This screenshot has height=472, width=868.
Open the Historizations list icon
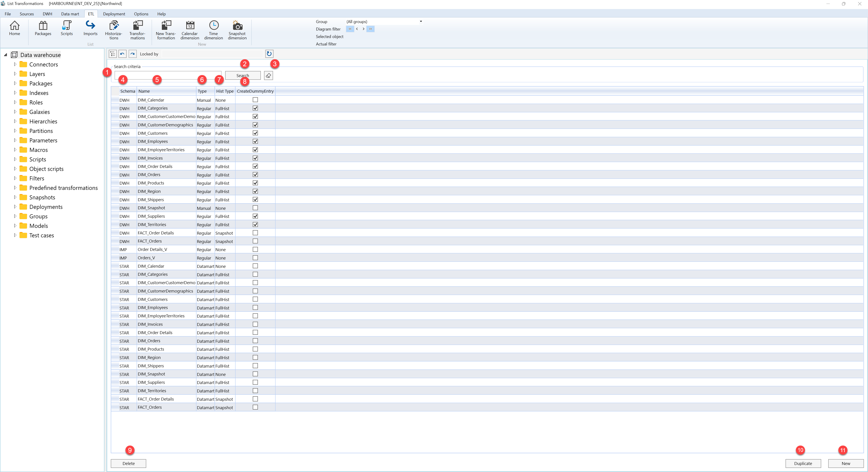[113, 30]
